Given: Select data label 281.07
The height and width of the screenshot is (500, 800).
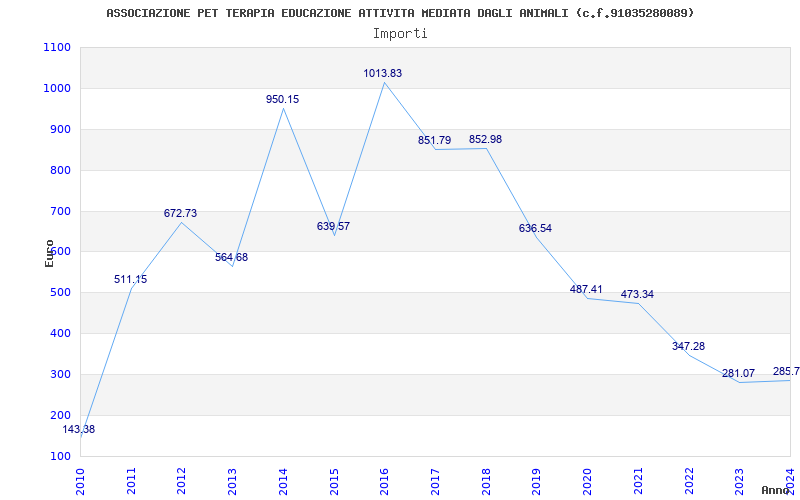Looking at the screenshot, I should pos(738,373).
